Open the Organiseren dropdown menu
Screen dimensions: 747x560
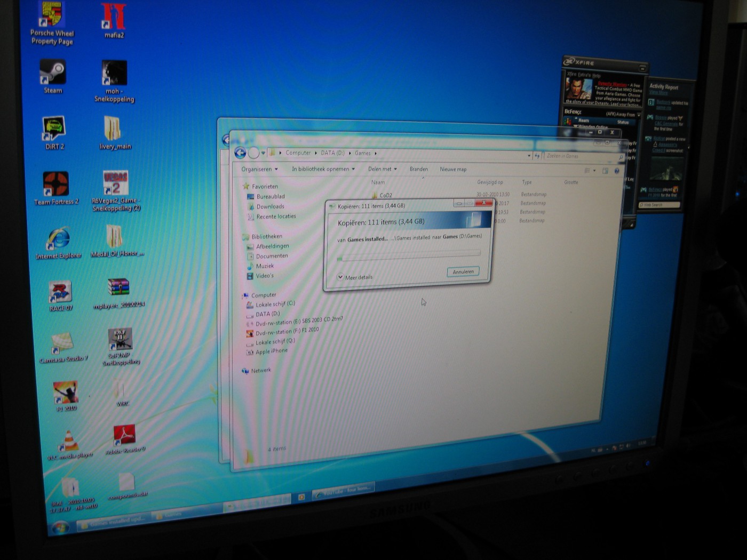pyautogui.click(x=259, y=169)
